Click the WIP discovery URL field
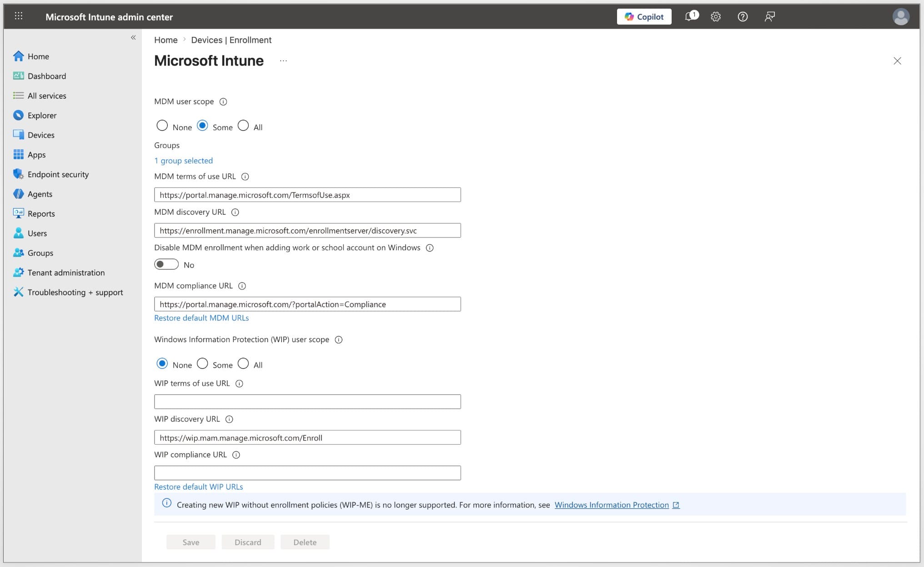The image size is (924, 567). 307,437
